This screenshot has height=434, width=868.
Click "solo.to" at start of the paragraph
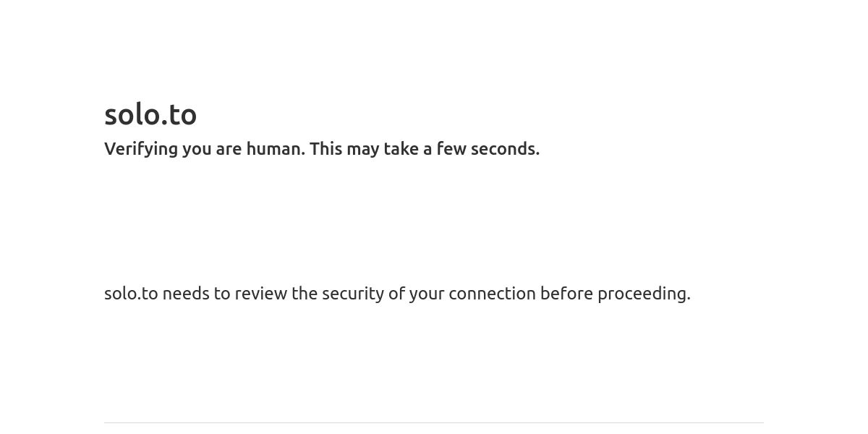coord(131,294)
